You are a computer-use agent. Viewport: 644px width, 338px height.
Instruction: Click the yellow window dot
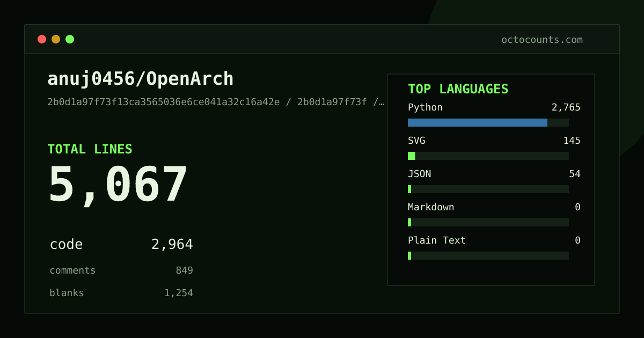56,39
